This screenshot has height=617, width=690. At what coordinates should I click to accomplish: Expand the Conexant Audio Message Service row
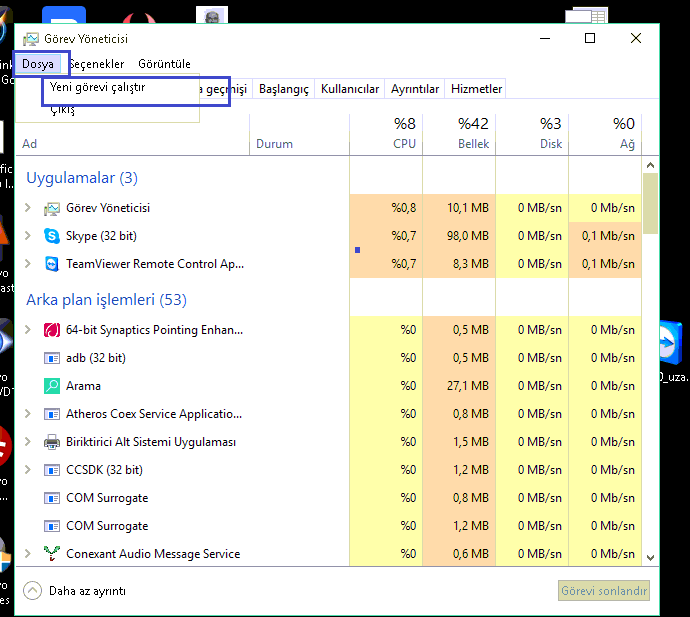pyautogui.click(x=28, y=553)
